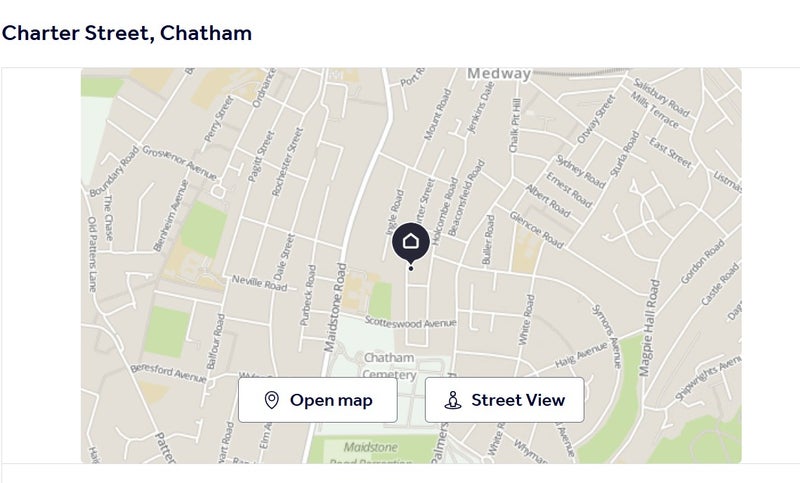This screenshot has height=483, width=800.
Task: Click the location pin icon in Open map
Action: point(271,401)
